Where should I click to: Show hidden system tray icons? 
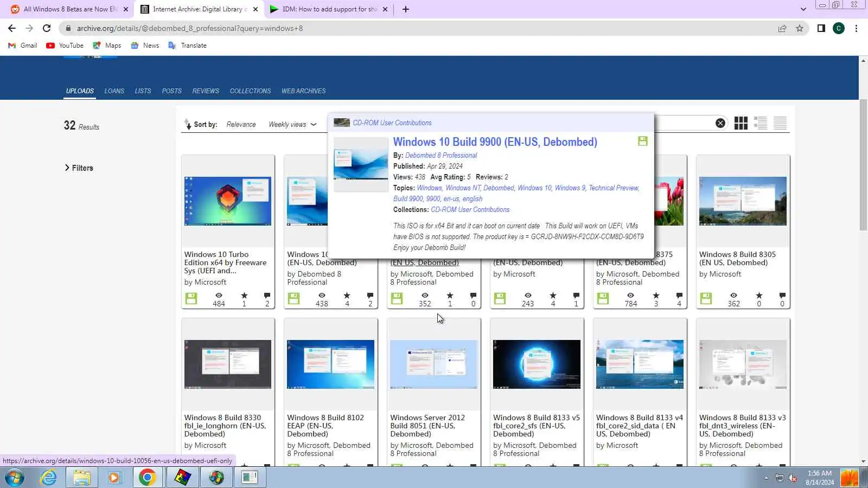[x=766, y=478]
